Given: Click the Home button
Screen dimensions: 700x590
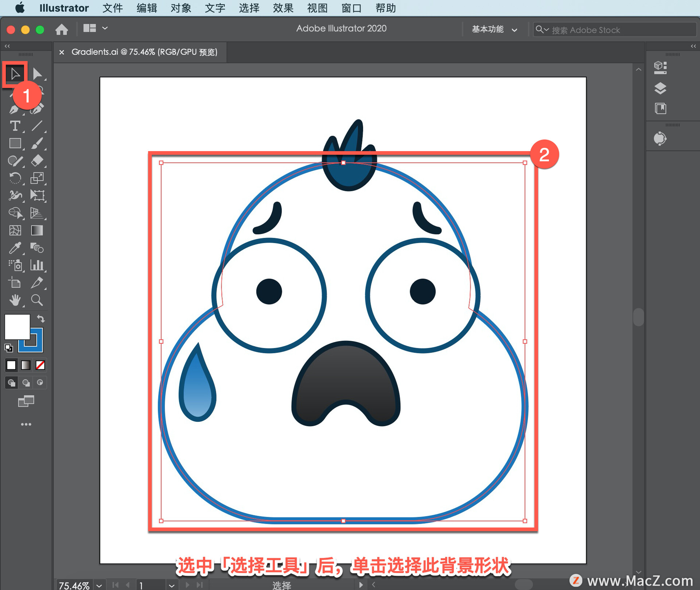Looking at the screenshot, I should coord(62,29).
